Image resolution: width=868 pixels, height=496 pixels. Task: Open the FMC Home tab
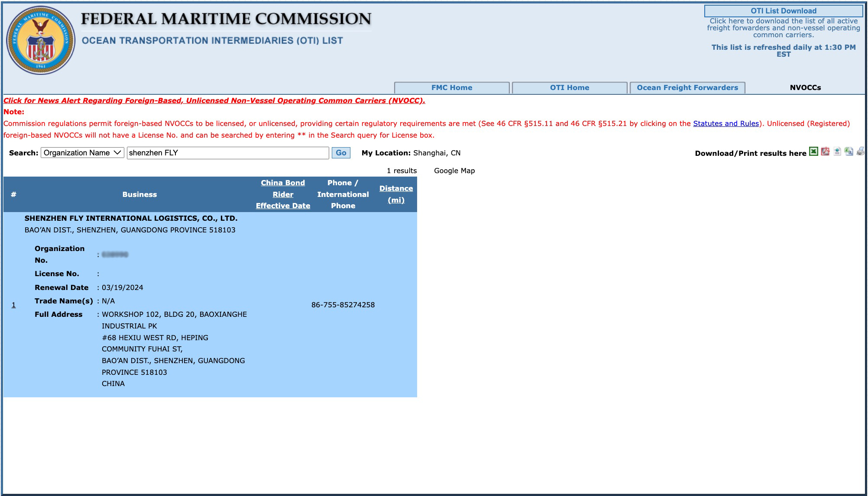pos(451,88)
